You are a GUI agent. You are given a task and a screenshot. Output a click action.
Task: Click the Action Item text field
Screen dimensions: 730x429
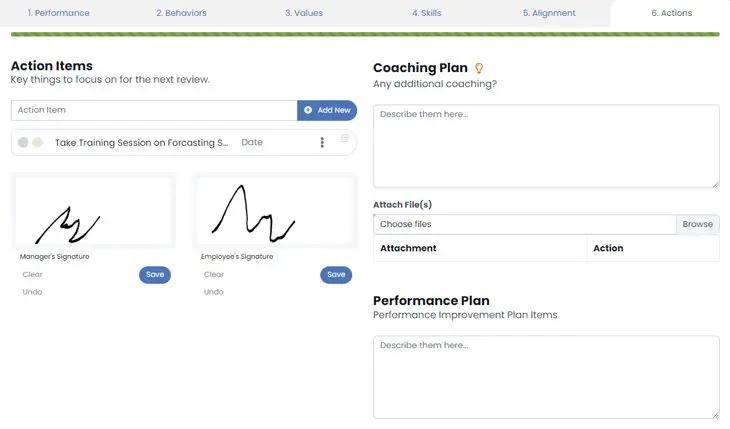click(x=154, y=110)
